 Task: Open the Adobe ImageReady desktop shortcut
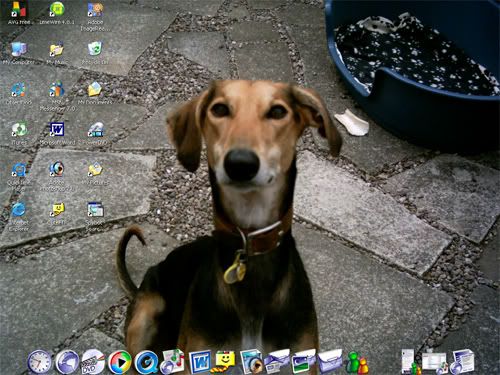pyautogui.click(x=95, y=16)
